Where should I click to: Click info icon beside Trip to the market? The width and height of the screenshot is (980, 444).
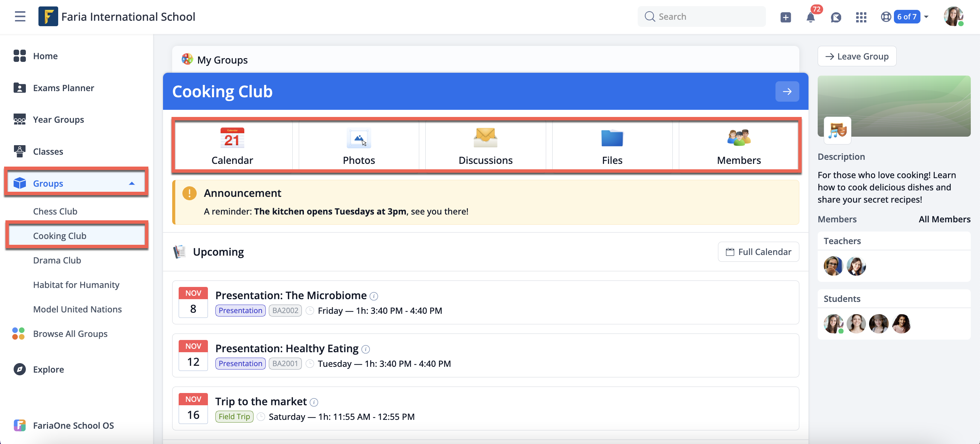[x=314, y=402]
